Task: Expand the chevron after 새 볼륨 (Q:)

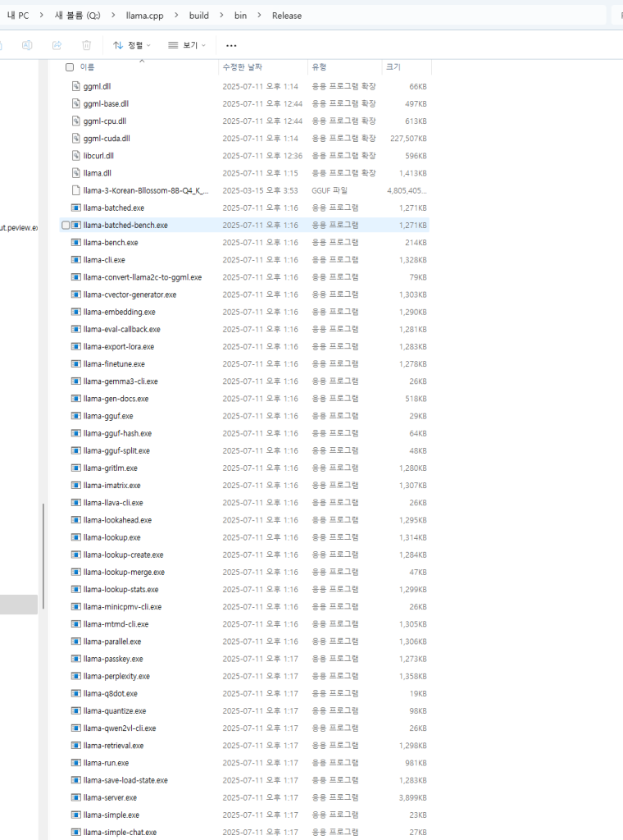Action: pos(113,16)
